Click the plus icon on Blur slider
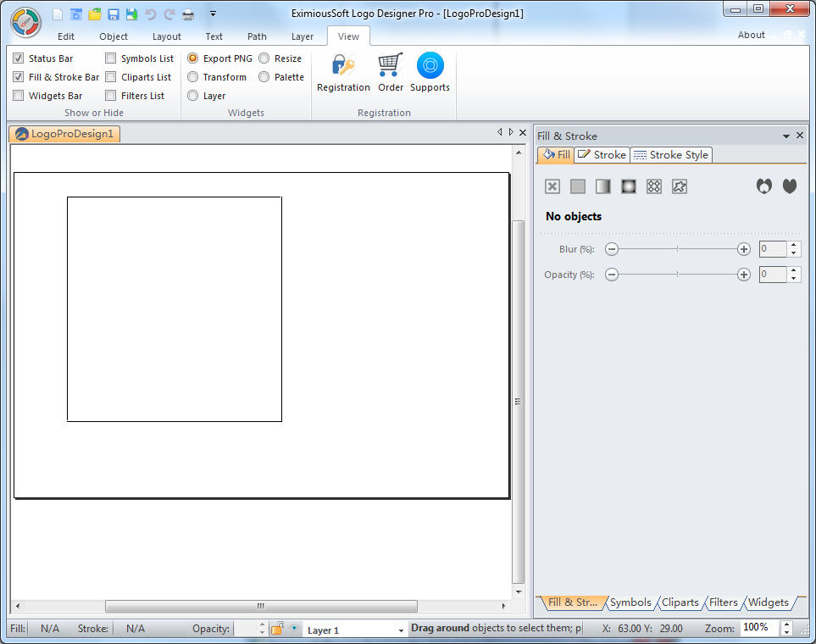This screenshot has height=644, width=816. coord(744,249)
